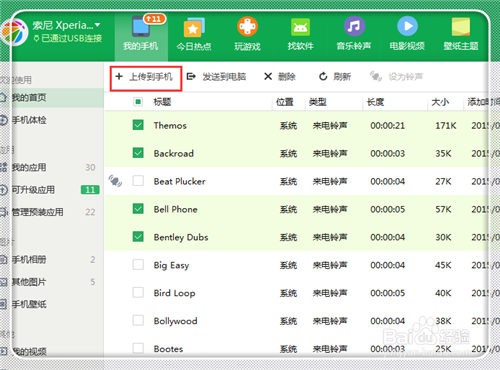
Task: Click the 发送到电脑 button label
Action: pyautogui.click(x=224, y=77)
